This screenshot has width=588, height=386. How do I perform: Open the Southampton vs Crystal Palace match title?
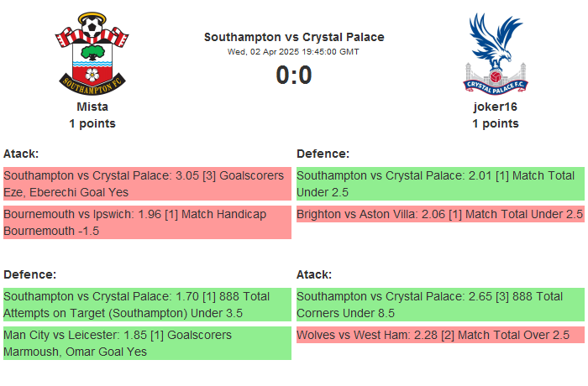click(x=294, y=37)
